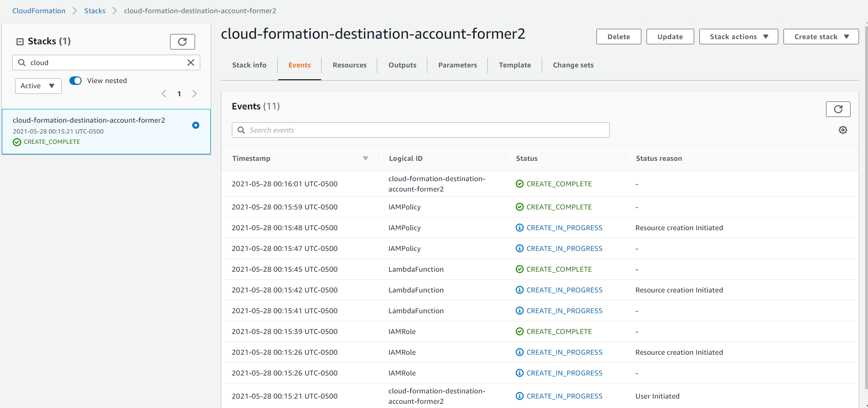Select the Events tab
Viewport: 868px width, 408px height.
click(299, 65)
